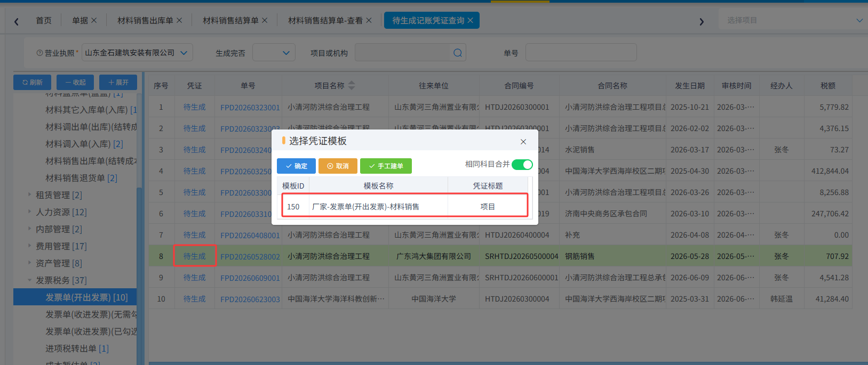Click the 确定 button in the dialog
Image resolution: width=868 pixels, height=365 pixels.
(x=296, y=166)
